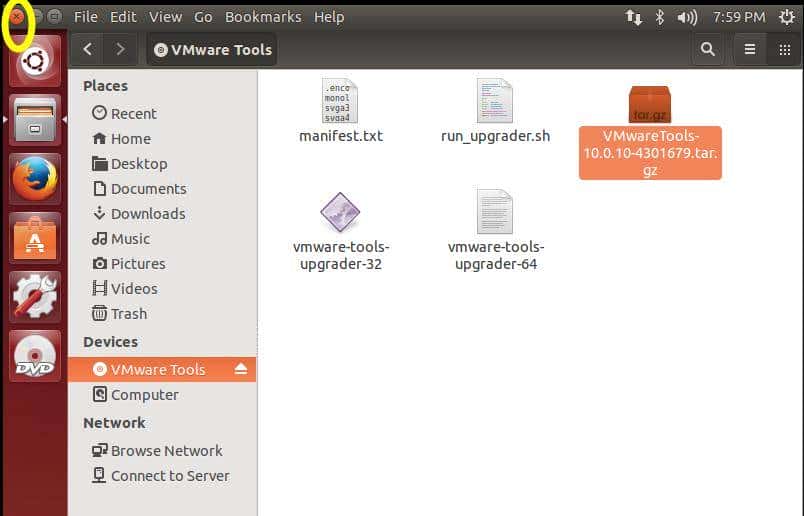Click the vmware-tools-upgrader-64 name label
The width and height of the screenshot is (804, 516).
(x=496, y=255)
